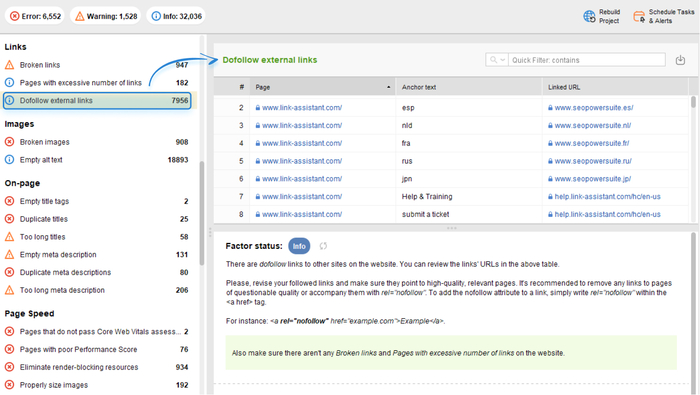Viewport: 700px width, 395px height.
Task: Click warning icon beside Too long meta description
Action: 9,290
